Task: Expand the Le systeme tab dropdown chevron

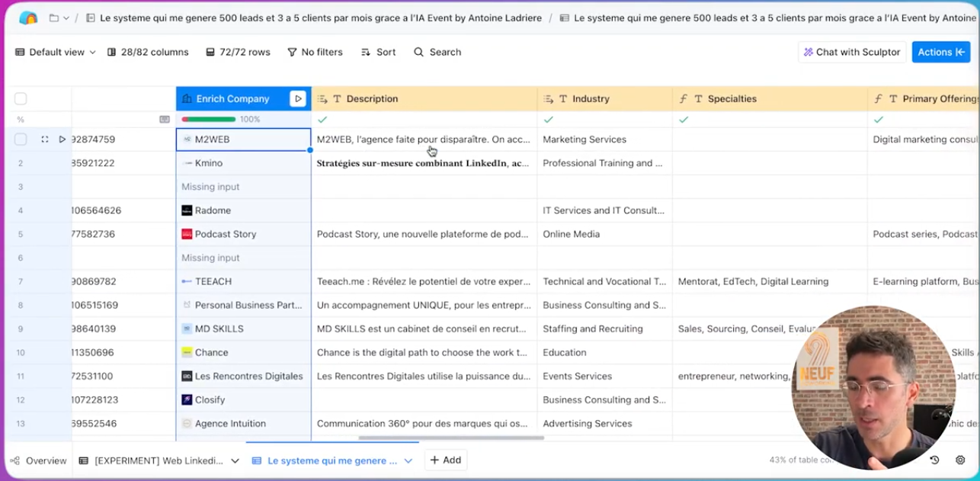Action: pos(408,460)
